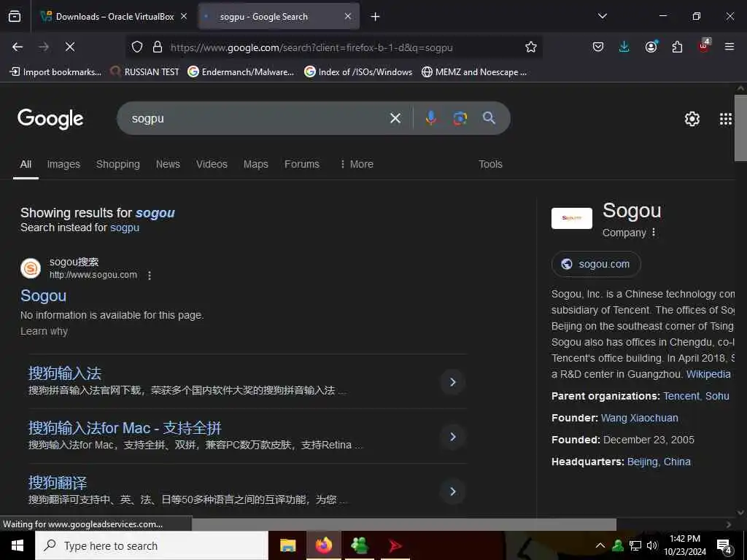Click corrected query sogou link
Screen dimensions: 747x560
pyautogui.click(x=155, y=213)
